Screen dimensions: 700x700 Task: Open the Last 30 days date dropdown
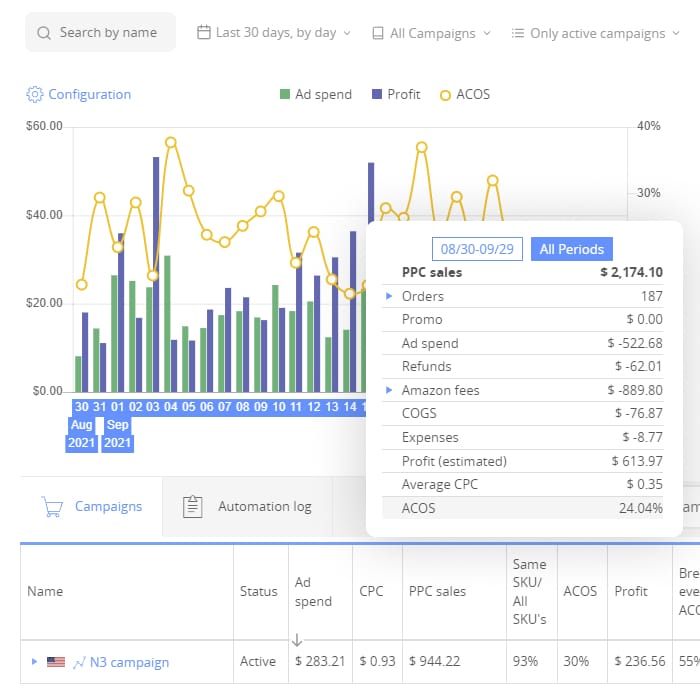[x=275, y=33]
